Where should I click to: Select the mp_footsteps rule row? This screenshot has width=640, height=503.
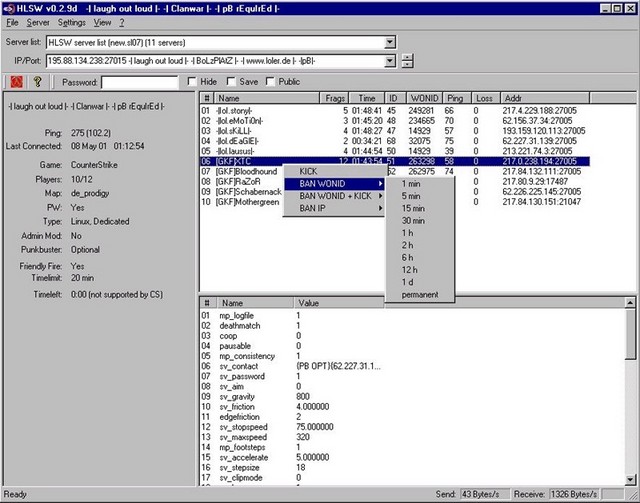[291, 447]
